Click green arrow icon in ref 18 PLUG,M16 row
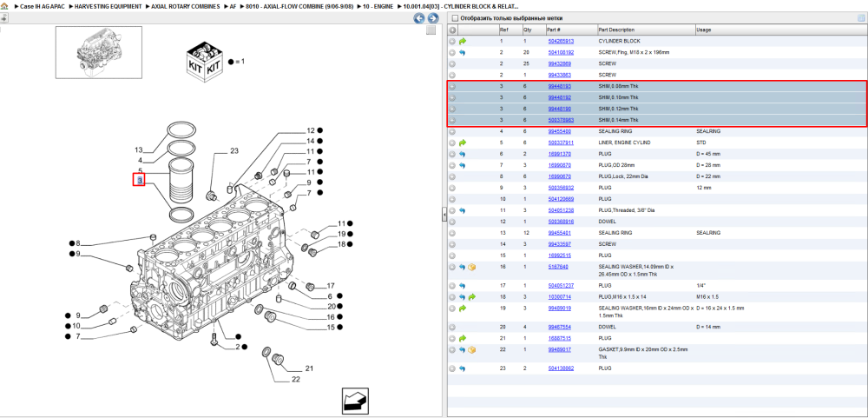 pos(472,297)
